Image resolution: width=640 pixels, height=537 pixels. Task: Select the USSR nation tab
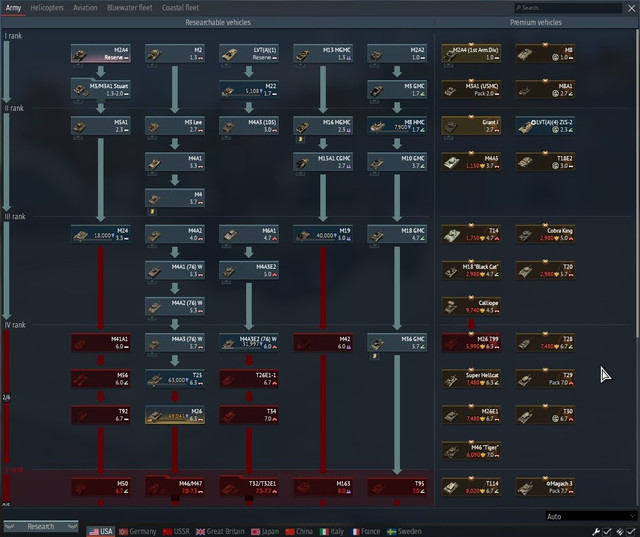[x=176, y=531]
